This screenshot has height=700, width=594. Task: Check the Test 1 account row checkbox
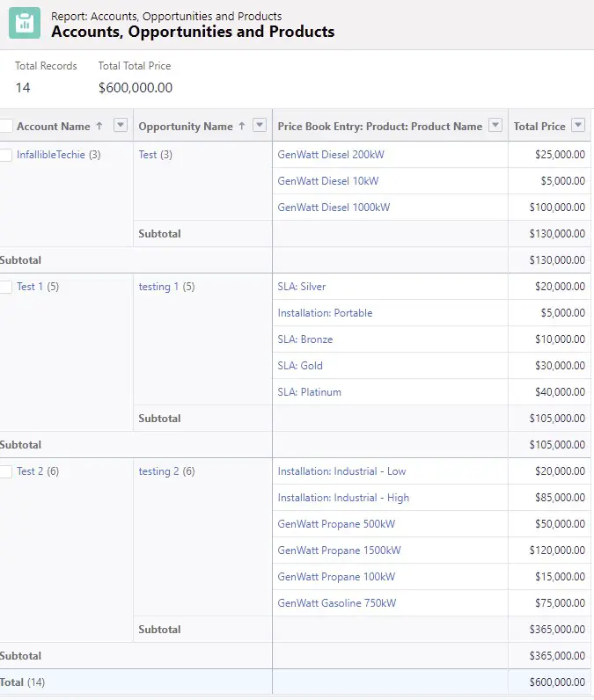point(5,287)
